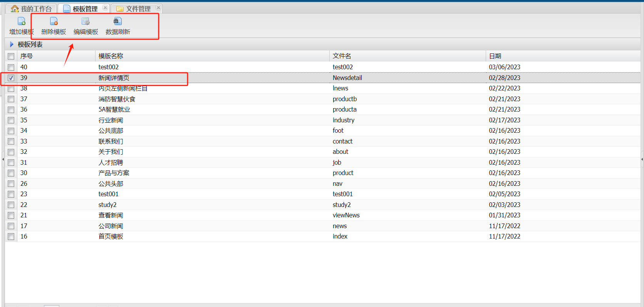Check the checkbox for test002 row 40
The image size is (644, 307).
click(11, 67)
